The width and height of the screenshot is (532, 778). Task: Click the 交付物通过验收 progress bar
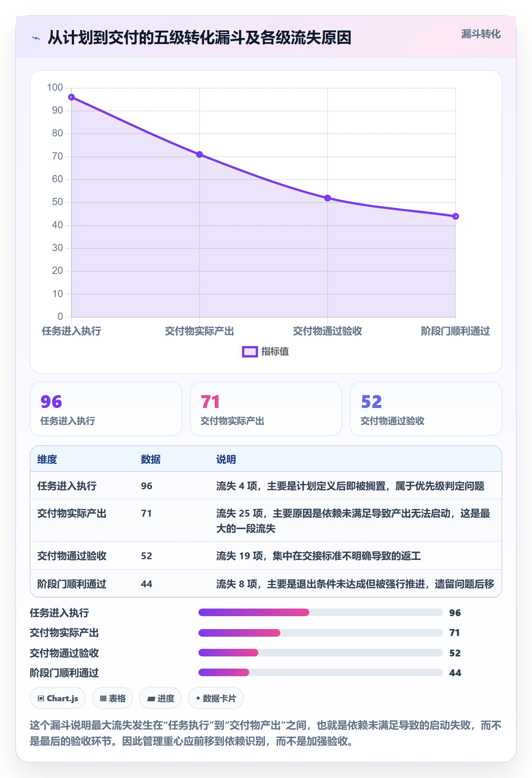point(320,653)
